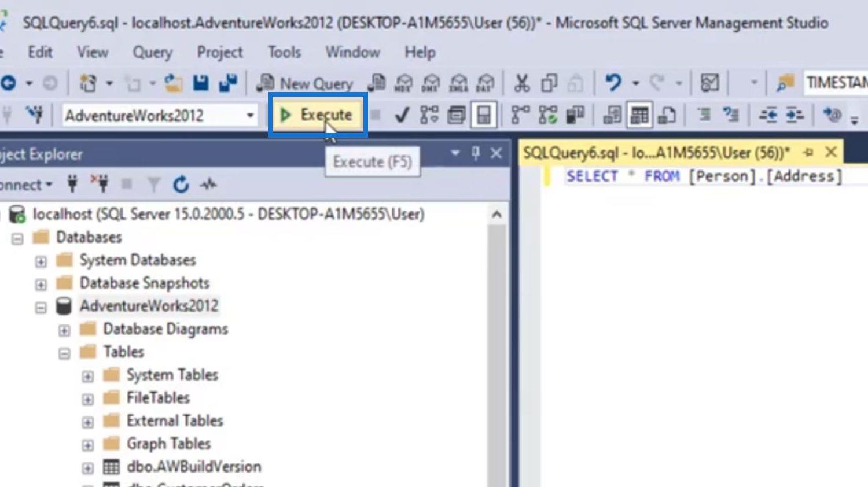Screen dimensions: 868x487
Task: Open a Database Engine Query icon
Action: (x=377, y=83)
